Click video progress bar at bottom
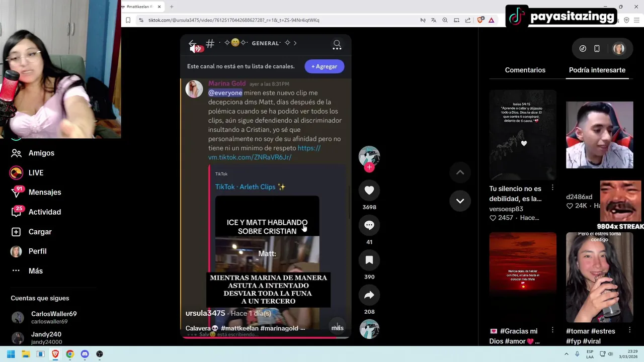 pos(266,337)
